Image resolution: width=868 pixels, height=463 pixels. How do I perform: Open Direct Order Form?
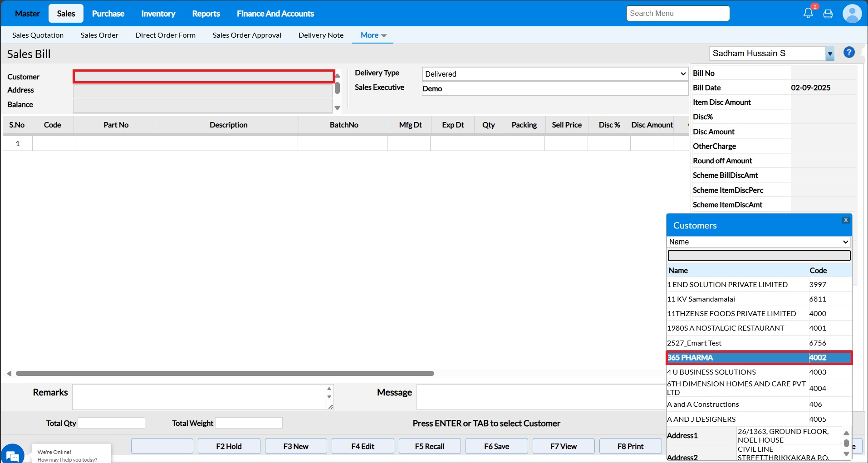coord(166,35)
